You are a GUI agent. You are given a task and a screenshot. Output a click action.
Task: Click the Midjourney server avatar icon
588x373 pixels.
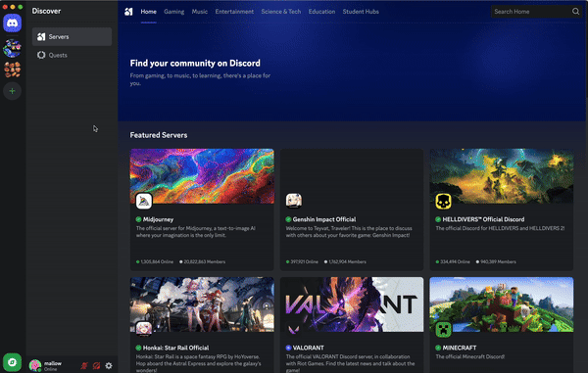pos(144,201)
